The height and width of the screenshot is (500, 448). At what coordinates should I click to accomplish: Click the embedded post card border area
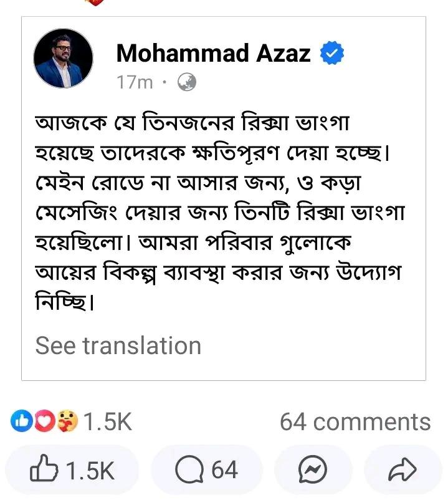pos(223,198)
